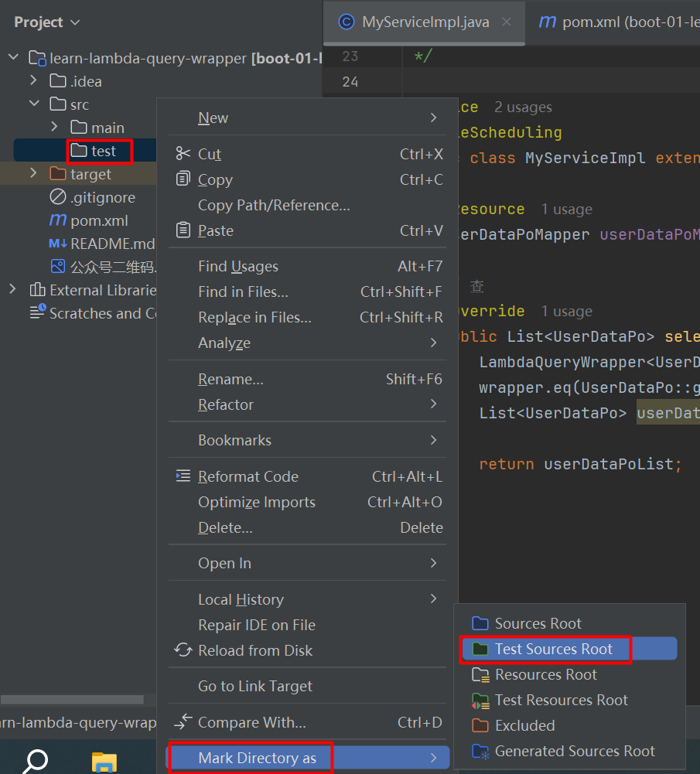Choose Find in Files from menu

(243, 292)
